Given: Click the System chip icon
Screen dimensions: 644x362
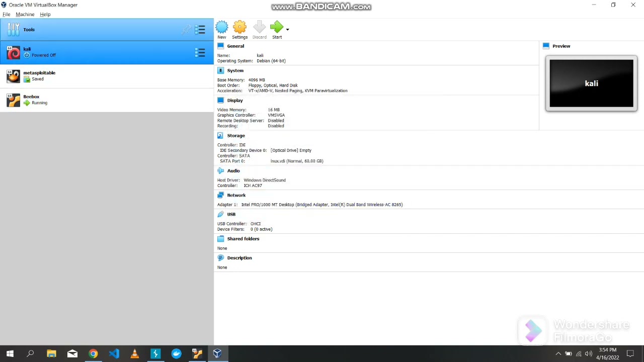Looking at the screenshot, I should (x=220, y=71).
